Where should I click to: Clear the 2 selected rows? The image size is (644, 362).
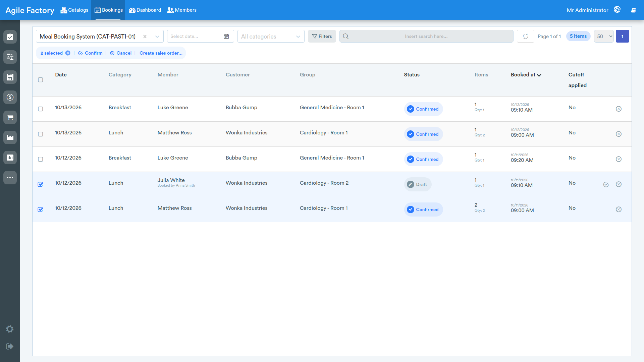pyautogui.click(x=68, y=53)
